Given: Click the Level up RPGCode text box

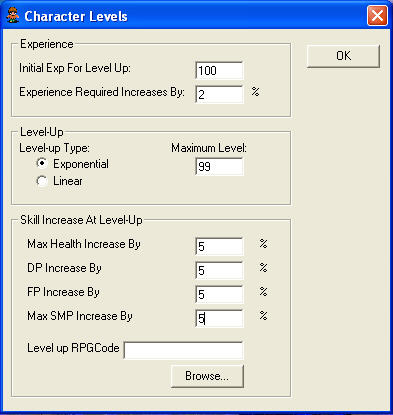Looking at the screenshot, I should (183, 350).
